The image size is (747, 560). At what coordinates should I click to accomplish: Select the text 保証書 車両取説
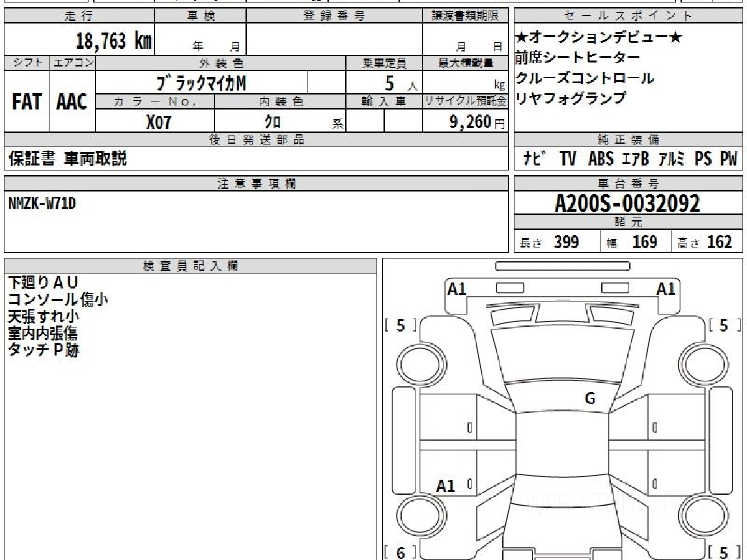point(68,159)
